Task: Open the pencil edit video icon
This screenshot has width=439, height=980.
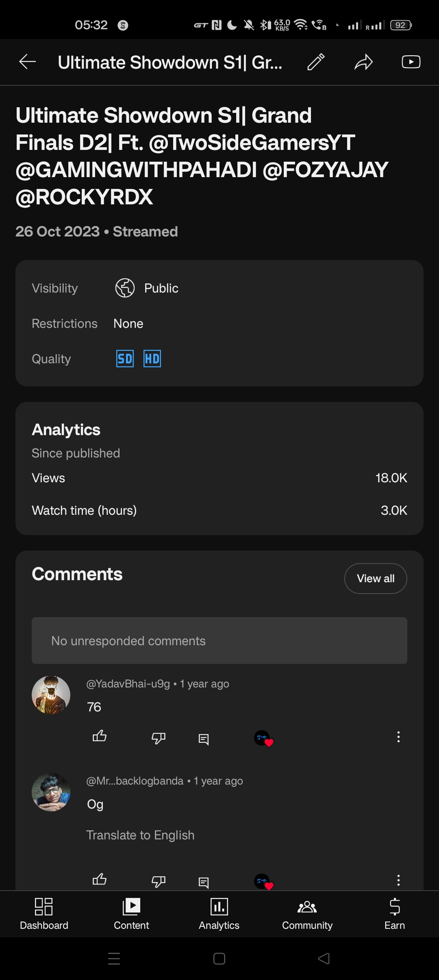Action: coord(316,62)
